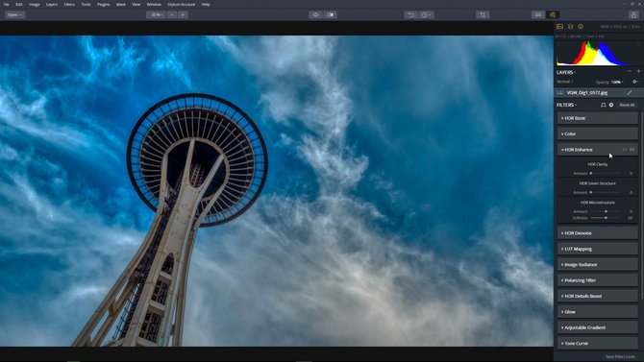
Task: Select the VGW_Dig1_0572.jpg layer
Action: (x=598, y=93)
